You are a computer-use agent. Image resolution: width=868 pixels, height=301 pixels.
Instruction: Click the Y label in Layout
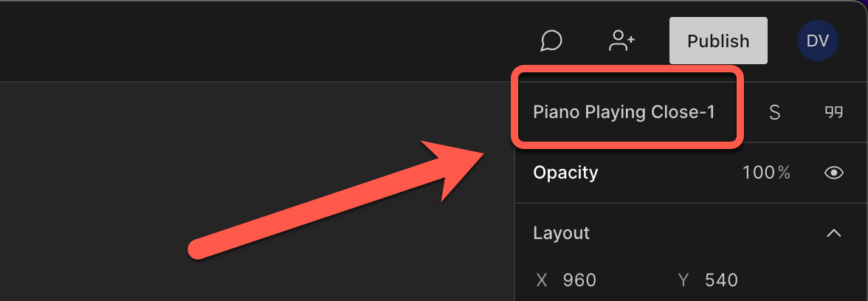click(683, 280)
